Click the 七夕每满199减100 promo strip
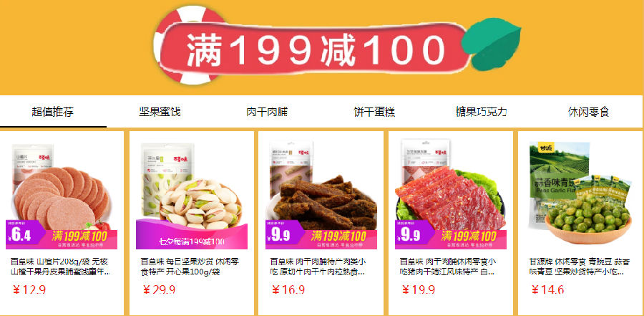 coord(192,241)
